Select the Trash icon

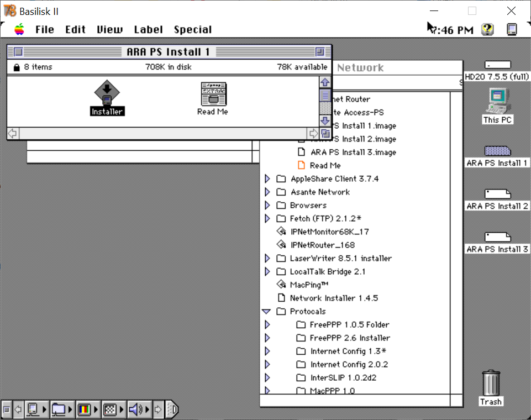pyautogui.click(x=491, y=383)
